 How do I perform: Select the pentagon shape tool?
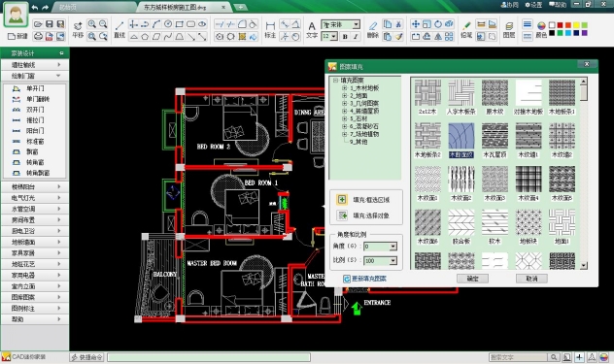click(145, 37)
